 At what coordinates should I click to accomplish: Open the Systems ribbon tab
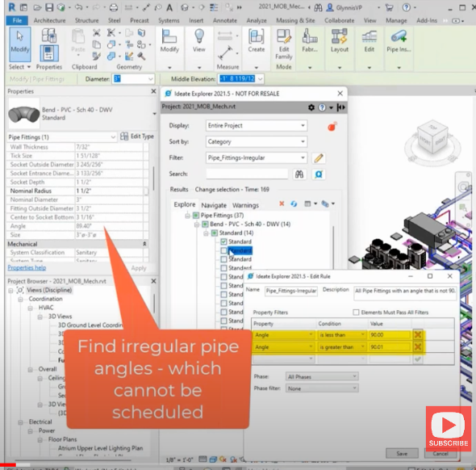tap(169, 20)
